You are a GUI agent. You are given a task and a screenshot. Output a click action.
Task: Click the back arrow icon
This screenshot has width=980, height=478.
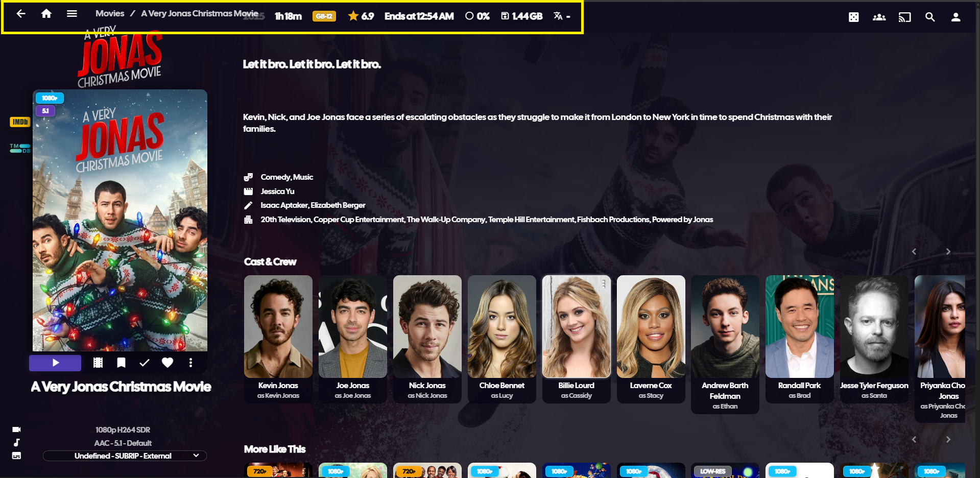point(21,14)
